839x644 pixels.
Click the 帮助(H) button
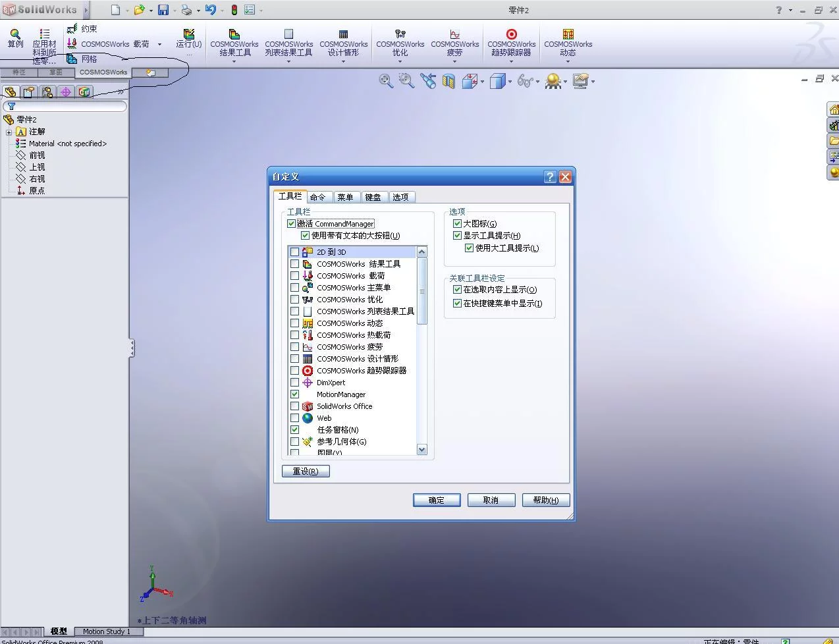546,500
